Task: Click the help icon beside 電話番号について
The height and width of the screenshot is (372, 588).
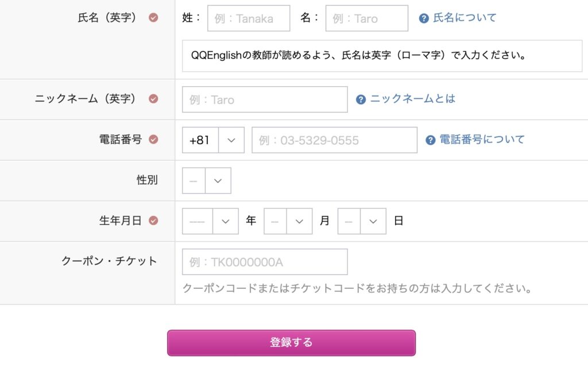Action: pos(430,140)
